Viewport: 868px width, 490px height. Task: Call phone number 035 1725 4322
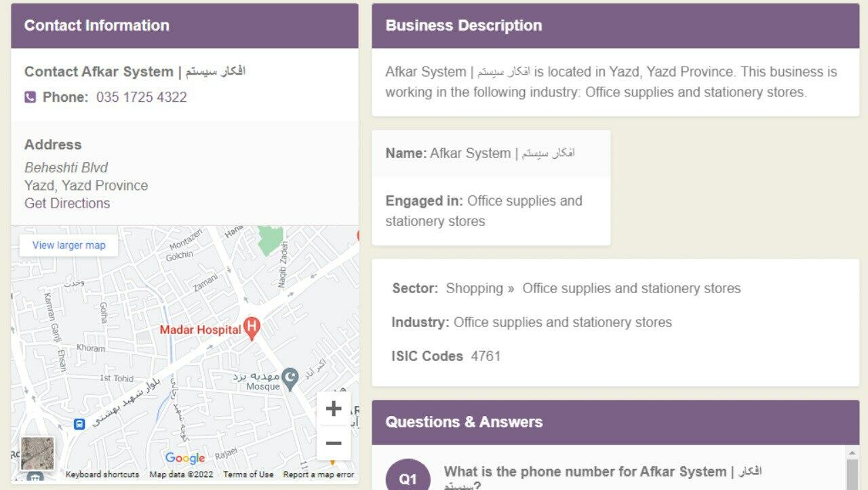pyautogui.click(x=141, y=97)
